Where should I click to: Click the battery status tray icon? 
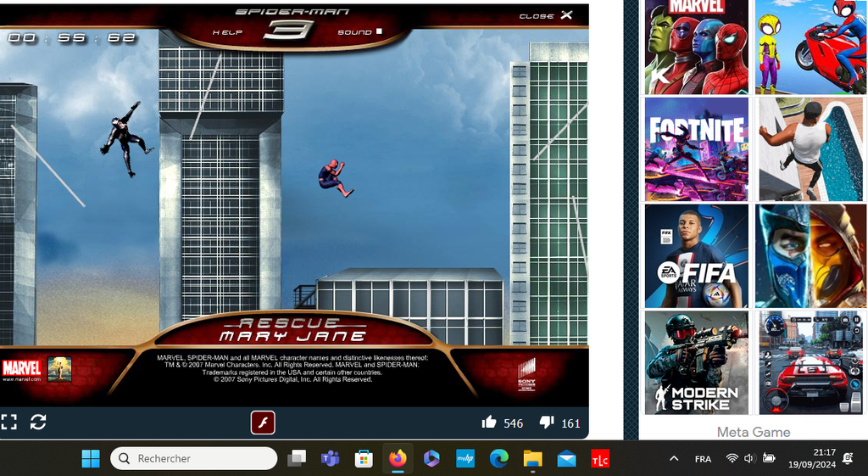(x=769, y=457)
